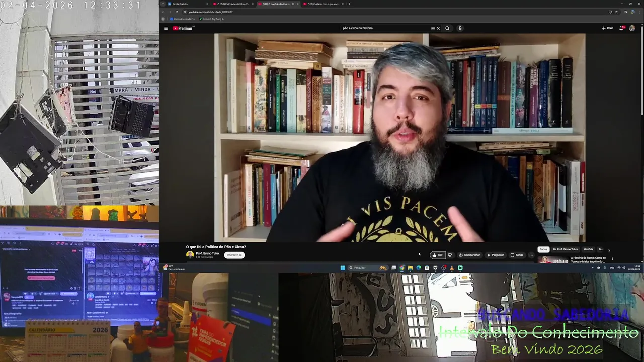Open the Chrome three-dot menu
Screen dimensions: 644x362
639,12
